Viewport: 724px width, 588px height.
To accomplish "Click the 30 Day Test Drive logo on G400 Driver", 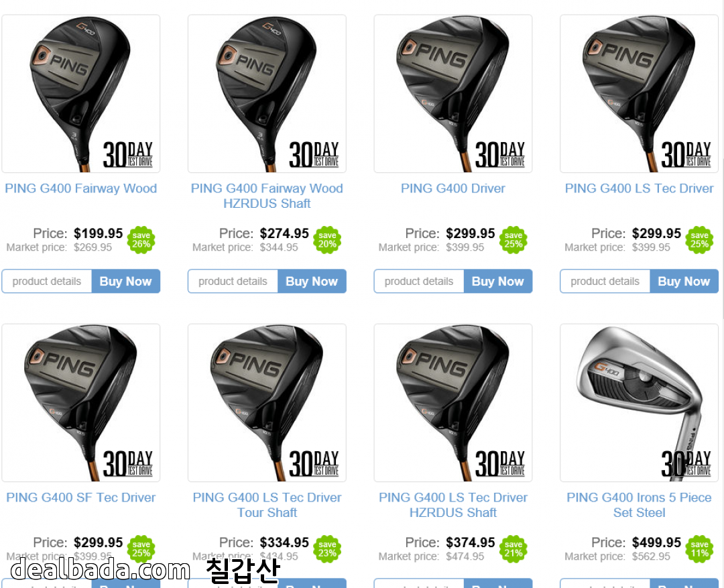I will [x=500, y=154].
